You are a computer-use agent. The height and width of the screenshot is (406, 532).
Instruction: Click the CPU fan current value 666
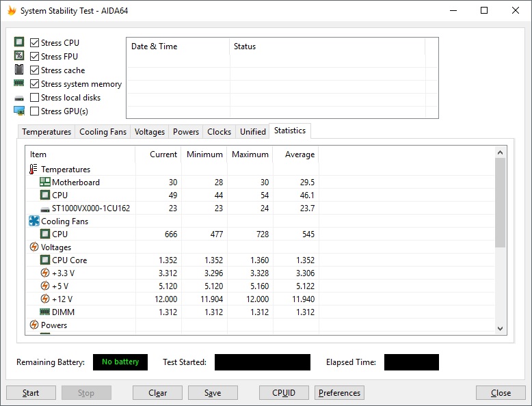(171, 234)
